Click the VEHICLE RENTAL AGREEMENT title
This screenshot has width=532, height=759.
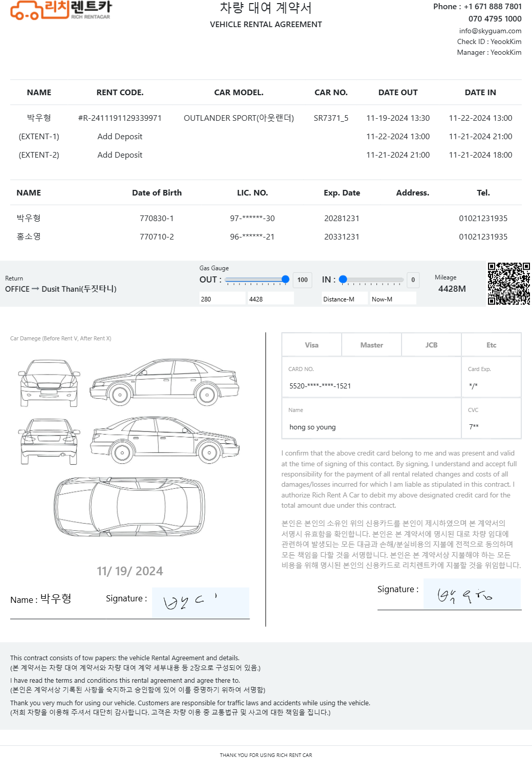click(266, 25)
